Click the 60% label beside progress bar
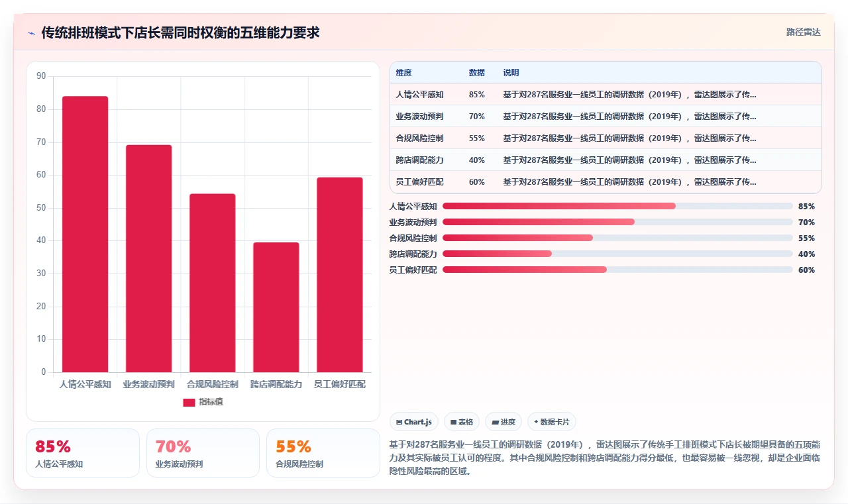Viewport: 848px width, 504px height. coord(806,270)
